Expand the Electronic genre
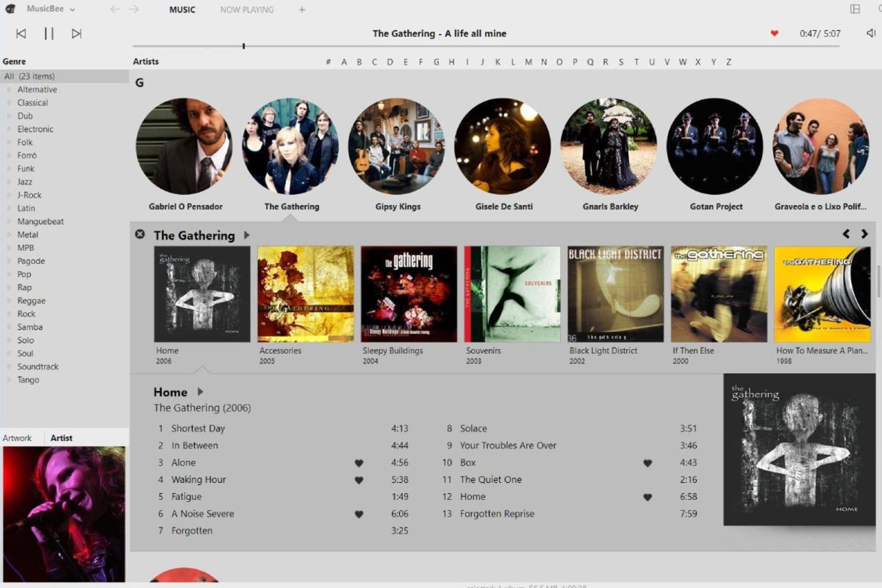882x588 pixels. (9, 129)
